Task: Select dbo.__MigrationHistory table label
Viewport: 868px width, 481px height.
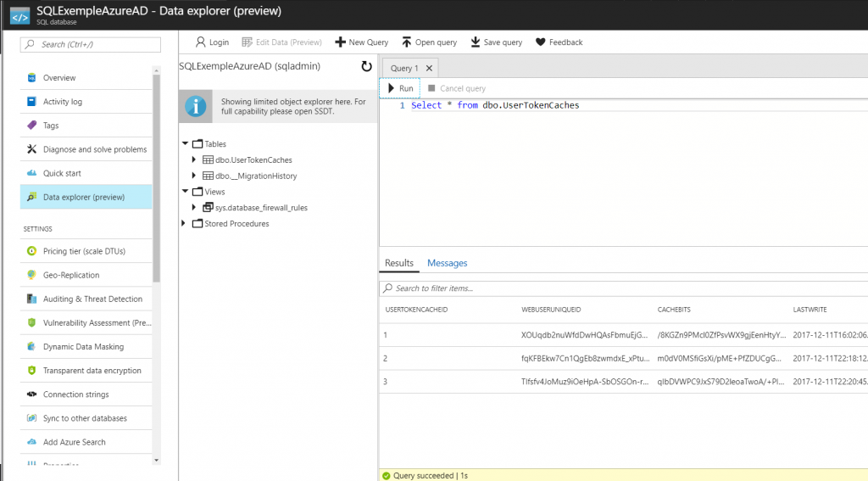Action: click(x=256, y=176)
